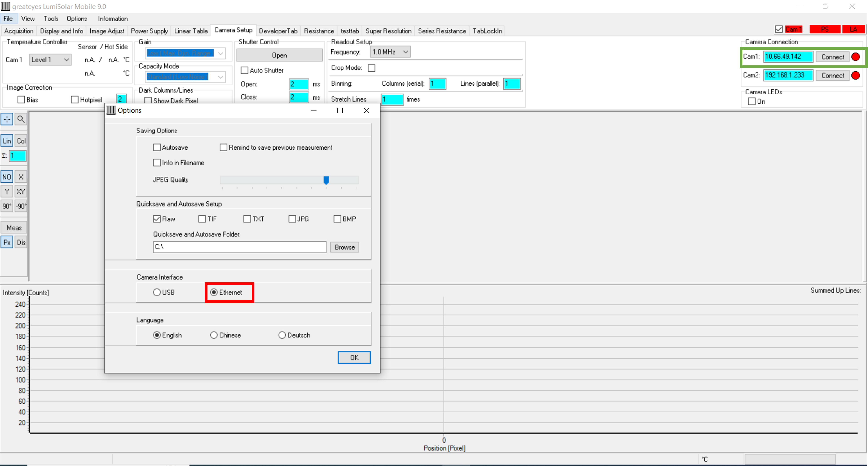This screenshot has height=466, width=868.
Task: Select the X flip button
Action: pos(21,177)
